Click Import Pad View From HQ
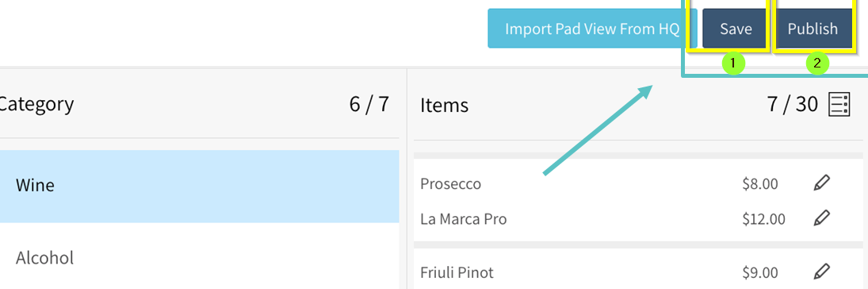This screenshot has width=868, height=289. pos(592,29)
